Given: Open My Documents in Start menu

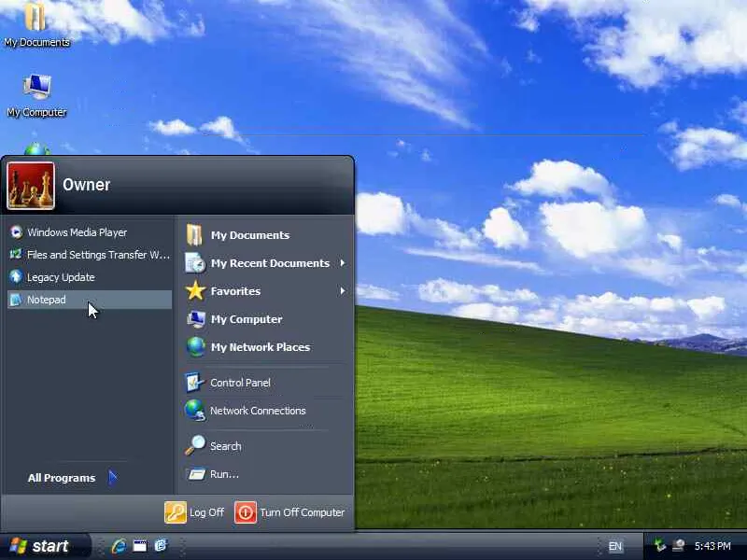Looking at the screenshot, I should pyautogui.click(x=265, y=235).
